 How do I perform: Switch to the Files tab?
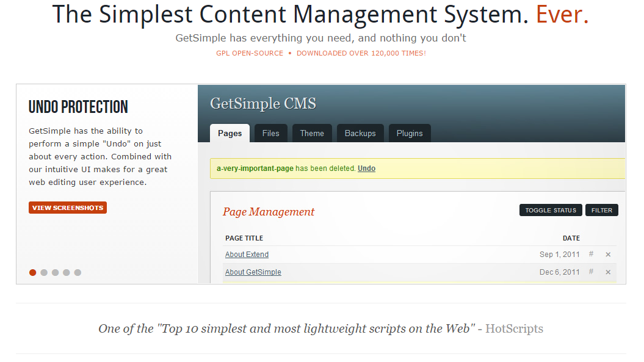[270, 133]
